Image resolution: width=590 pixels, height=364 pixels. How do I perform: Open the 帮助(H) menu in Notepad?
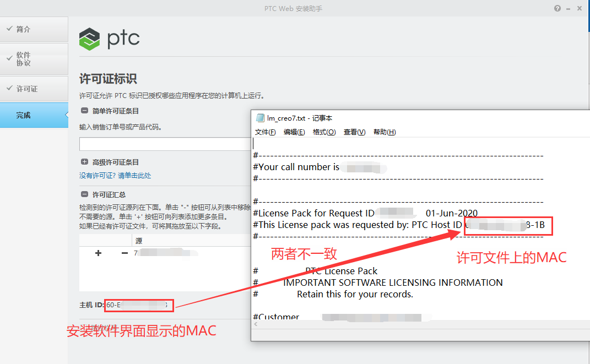385,132
